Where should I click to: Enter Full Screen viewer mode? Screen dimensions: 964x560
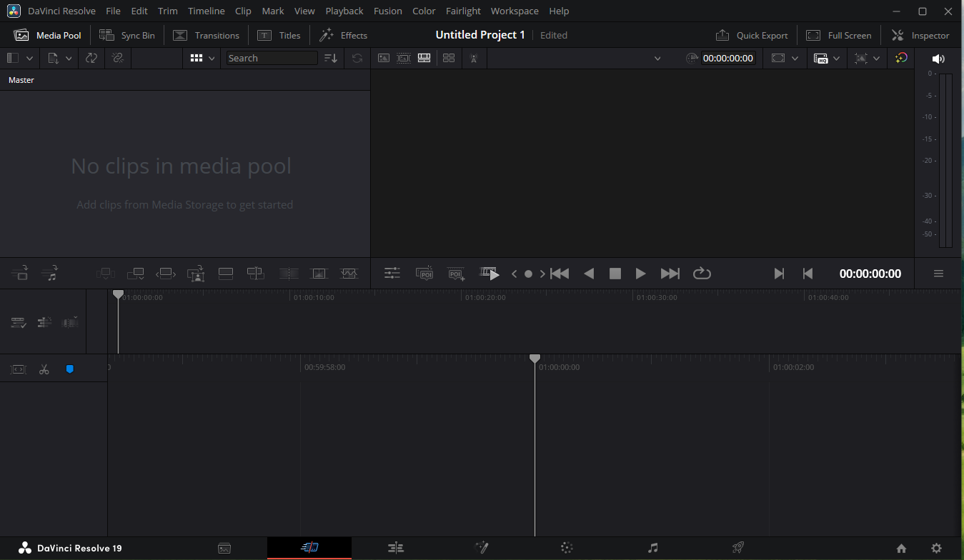pyautogui.click(x=839, y=35)
